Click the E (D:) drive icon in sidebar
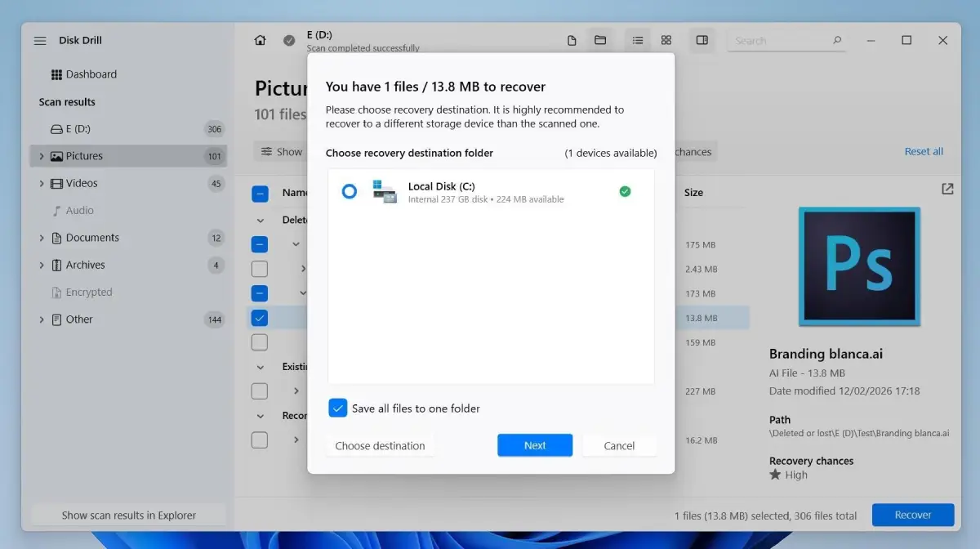This screenshot has width=980, height=549. [56, 129]
